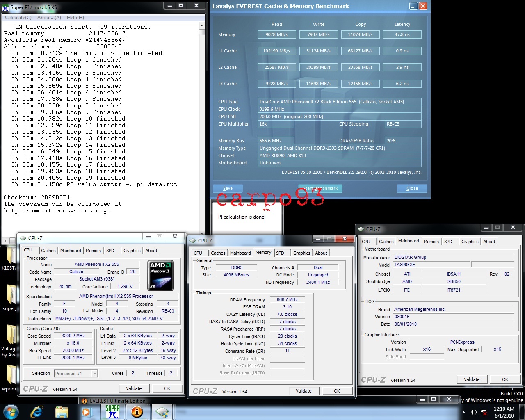Click 'PI calculation is done!' dialog message
Screen dimensions: 525x420
point(242,217)
